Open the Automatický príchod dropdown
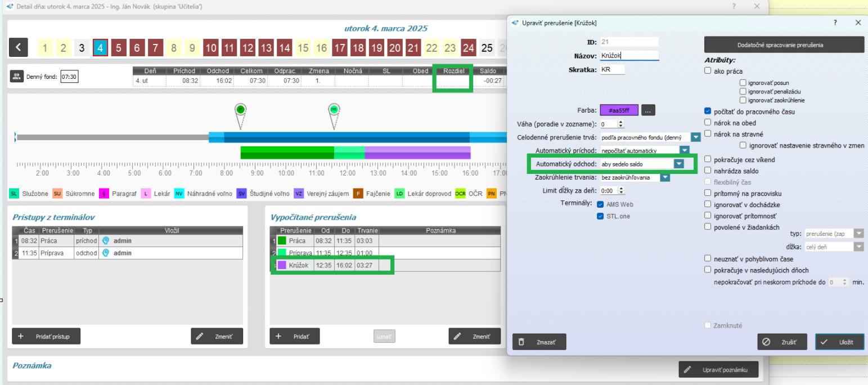 click(684, 150)
